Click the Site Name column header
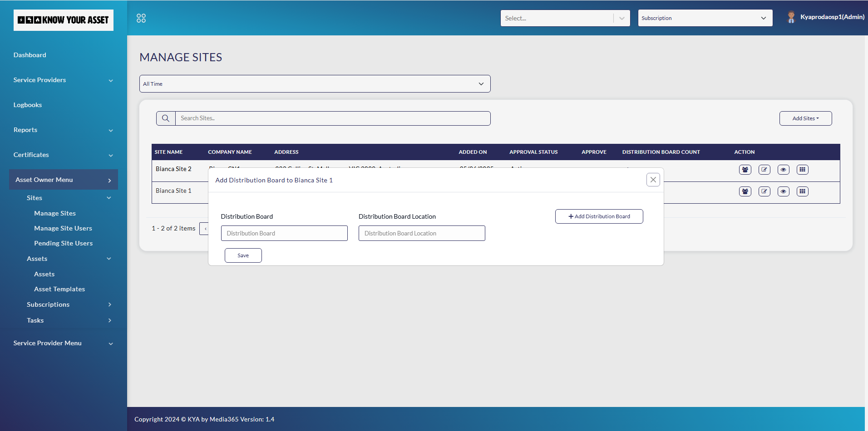 pyautogui.click(x=169, y=152)
